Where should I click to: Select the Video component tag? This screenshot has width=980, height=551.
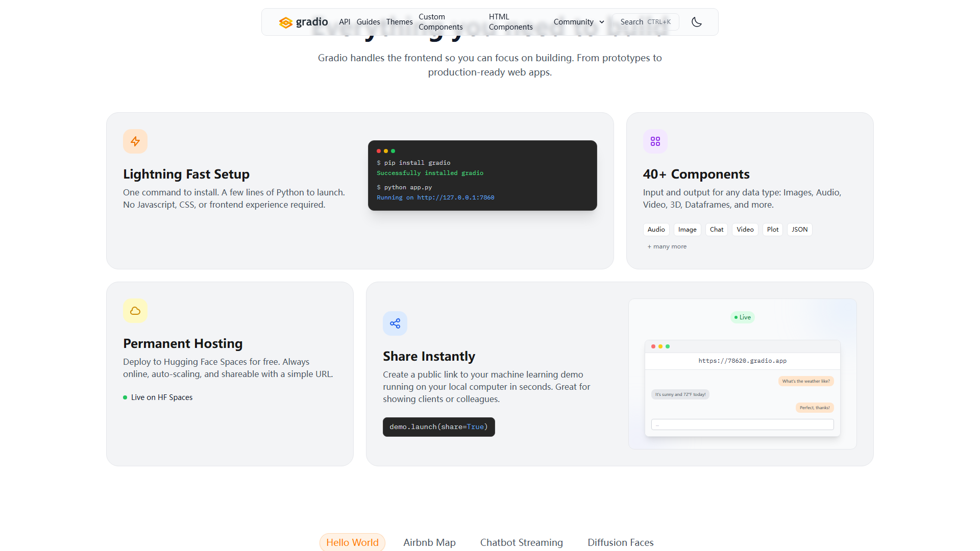(x=745, y=230)
